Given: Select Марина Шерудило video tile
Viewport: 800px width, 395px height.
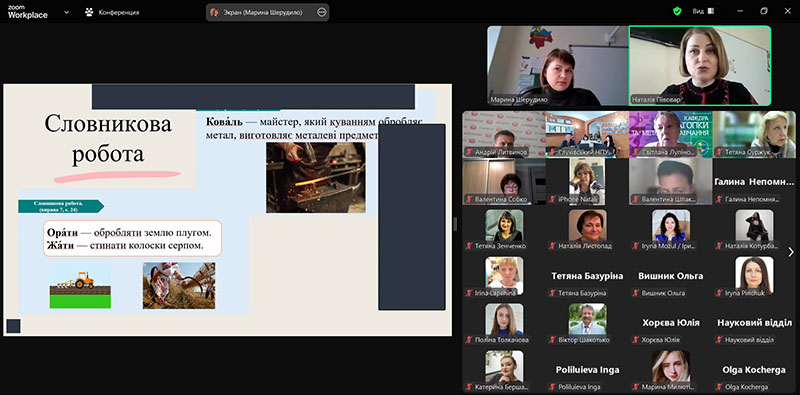Looking at the screenshot, I should (558, 66).
